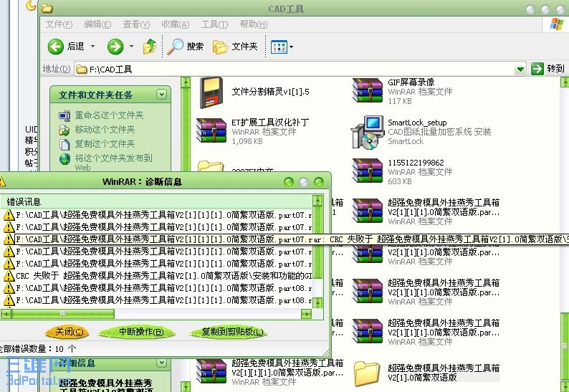Click file name 1155122199862
The height and width of the screenshot is (392, 569).
(416, 162)
